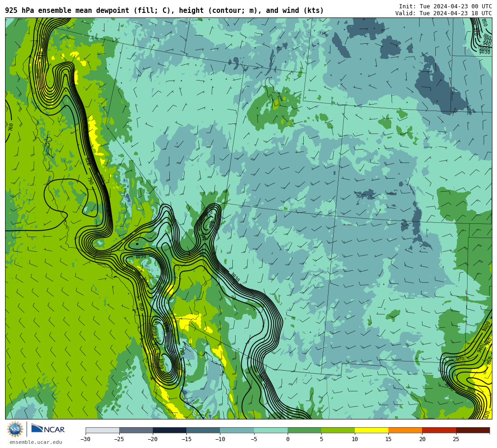Click the 25+ dark brown swatch
The height and width of the screenshot is (448, 497).
pyautogui.click(x=473, y=430)
